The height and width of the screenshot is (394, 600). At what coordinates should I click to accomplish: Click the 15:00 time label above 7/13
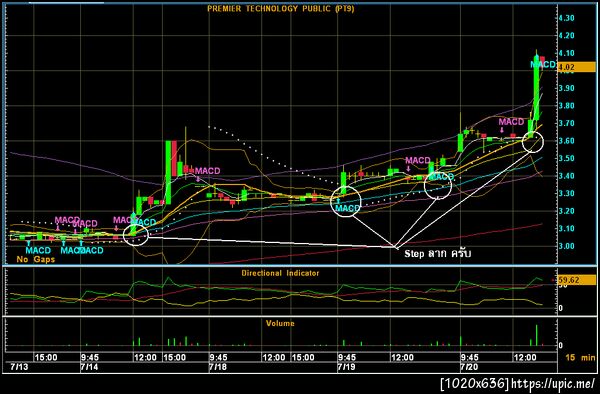[x=46, y=358]
